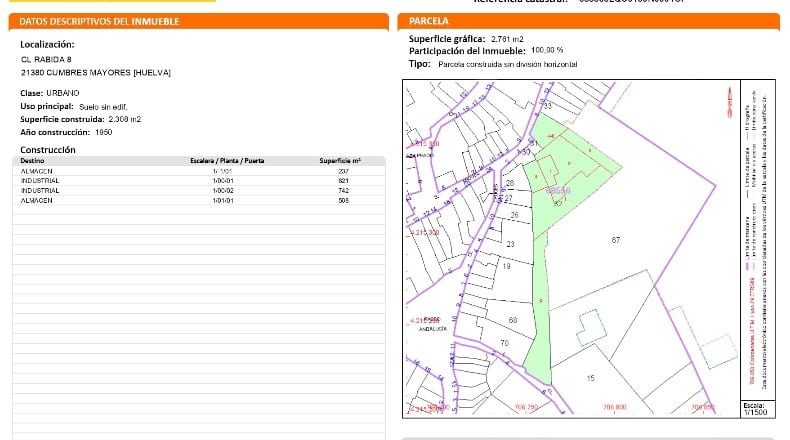Select participación value '100,00 %'
The height and width of the screenshot is (440, 790).
pos(547,50)
